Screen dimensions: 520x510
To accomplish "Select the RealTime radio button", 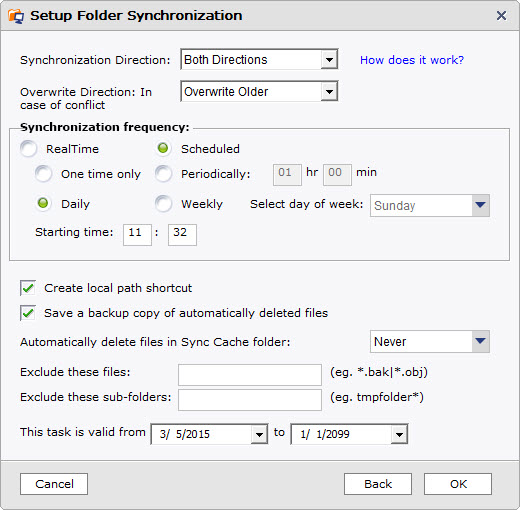I will tap(28, 148).
